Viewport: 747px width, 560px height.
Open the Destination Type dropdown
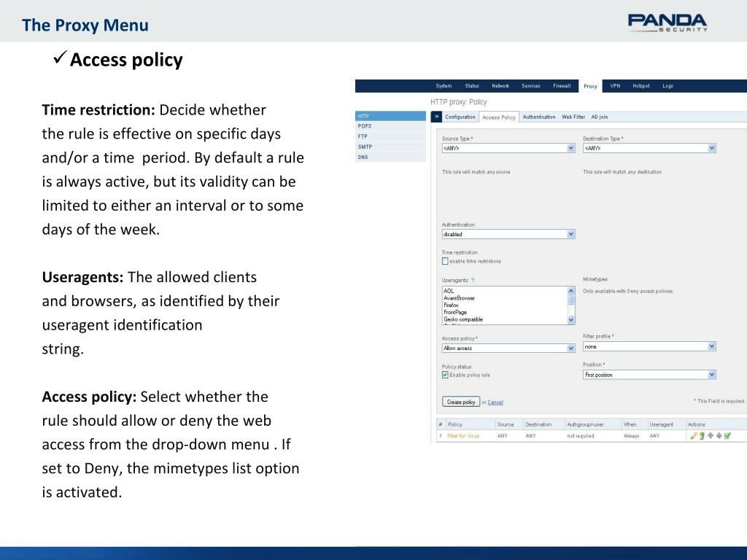tap(649, 148)
